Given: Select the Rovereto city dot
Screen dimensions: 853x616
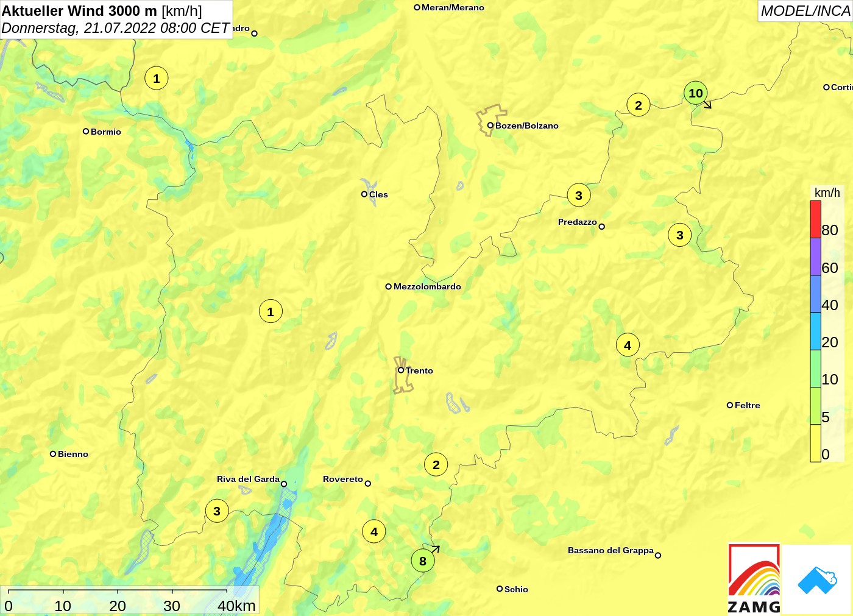Looking at the screenshot, I should (x=368, y=483).
